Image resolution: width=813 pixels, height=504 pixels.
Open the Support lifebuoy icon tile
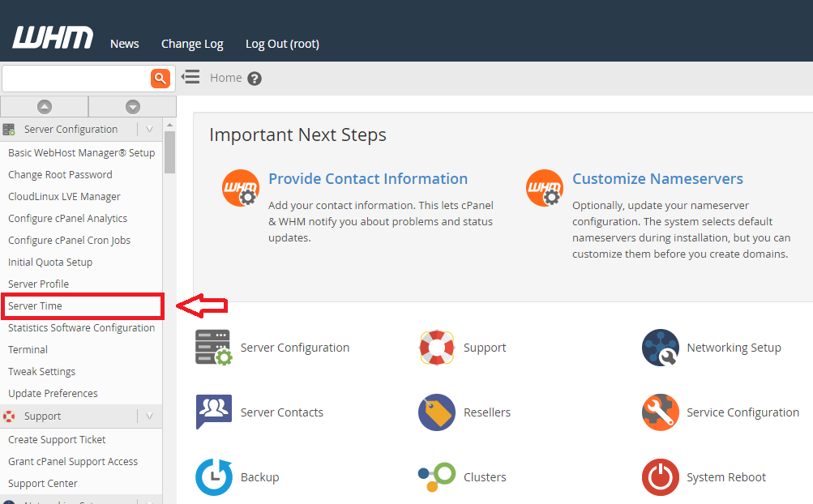(437, 348)
